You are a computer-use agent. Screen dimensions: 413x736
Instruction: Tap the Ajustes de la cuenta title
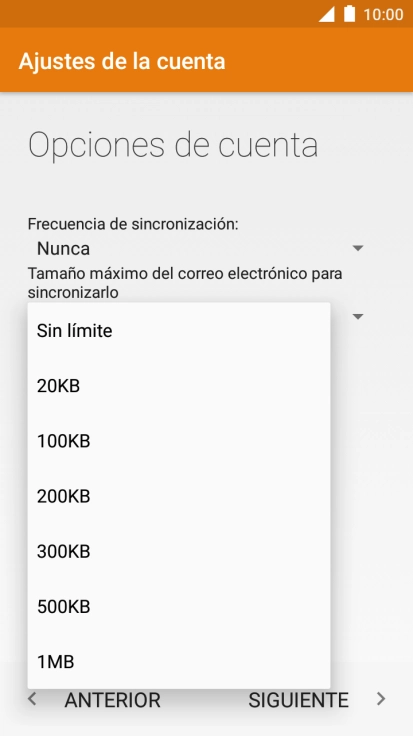(122, 61)
